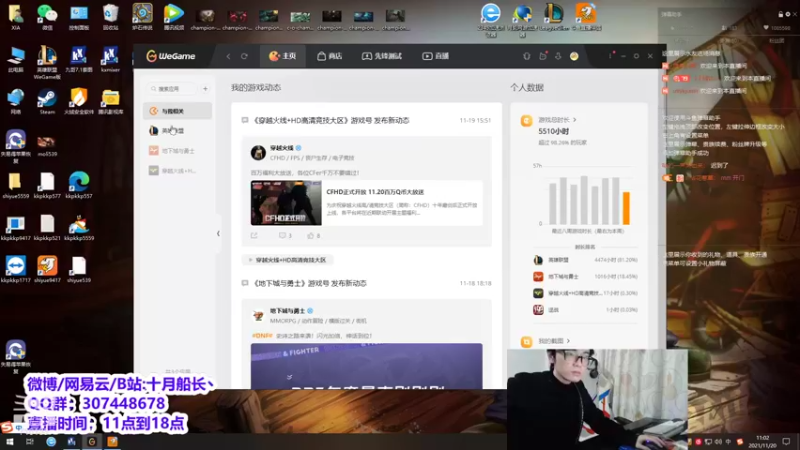Open the CFHD正式开放 post thumbnail
Image resolution: width=800 pixels, height=450 pixels.
pos(286,203)
